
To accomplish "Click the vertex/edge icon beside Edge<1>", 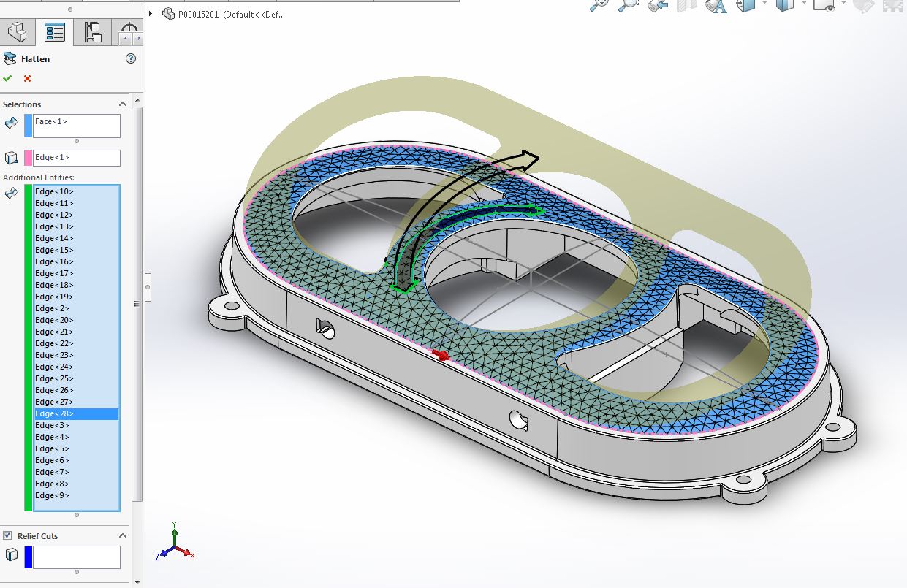I will (11, 158).
